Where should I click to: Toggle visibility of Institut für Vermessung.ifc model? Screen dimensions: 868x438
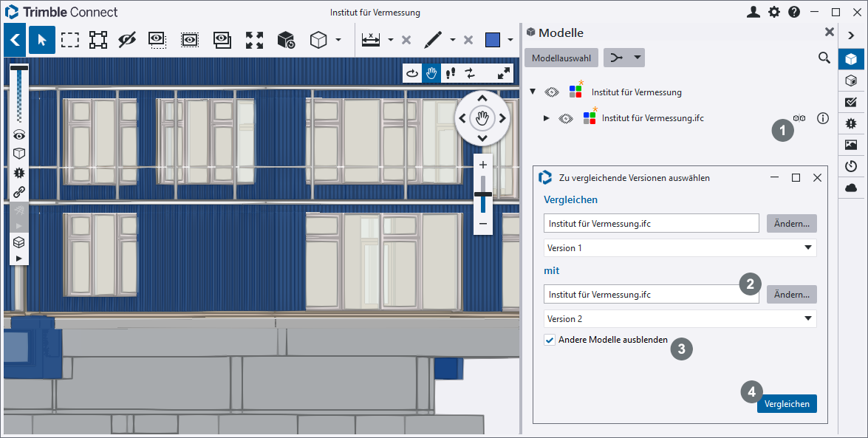pyautogui.click(x=565, y=118)
